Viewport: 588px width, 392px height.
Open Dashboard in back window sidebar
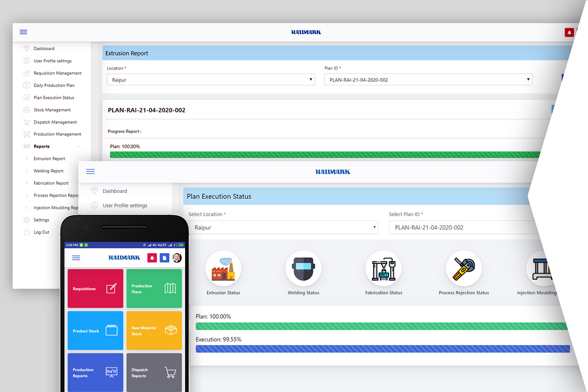pyautogui.click(x=44, y=48)
